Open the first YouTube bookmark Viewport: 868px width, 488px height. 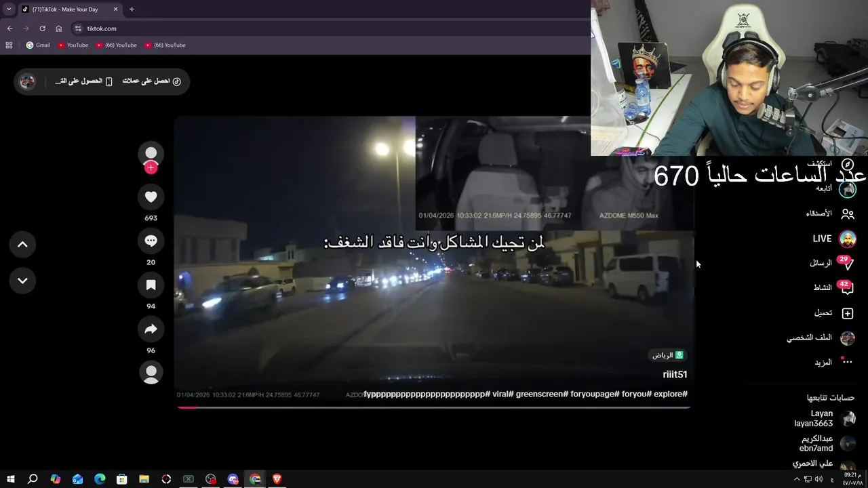(73, 45)
